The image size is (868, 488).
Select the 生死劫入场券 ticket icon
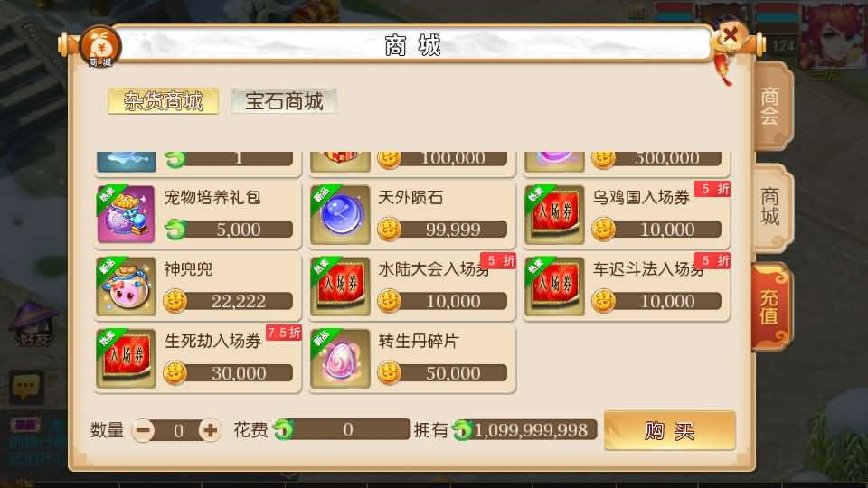pyautogui.click(x=126, y=359)
